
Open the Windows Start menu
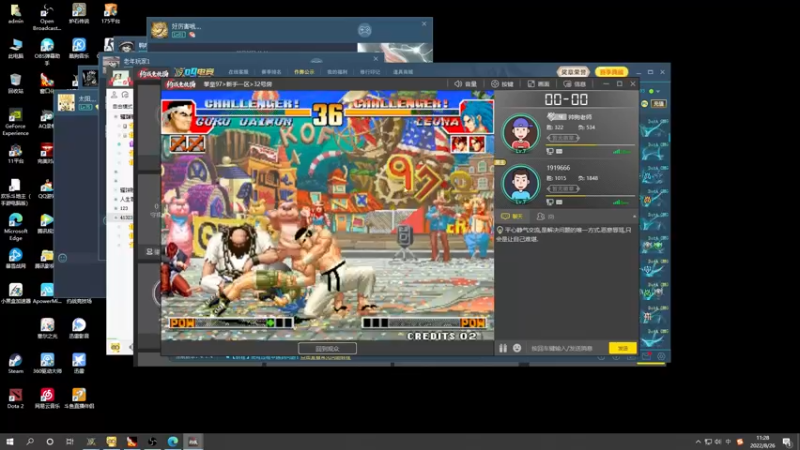(x=10, y=441)
